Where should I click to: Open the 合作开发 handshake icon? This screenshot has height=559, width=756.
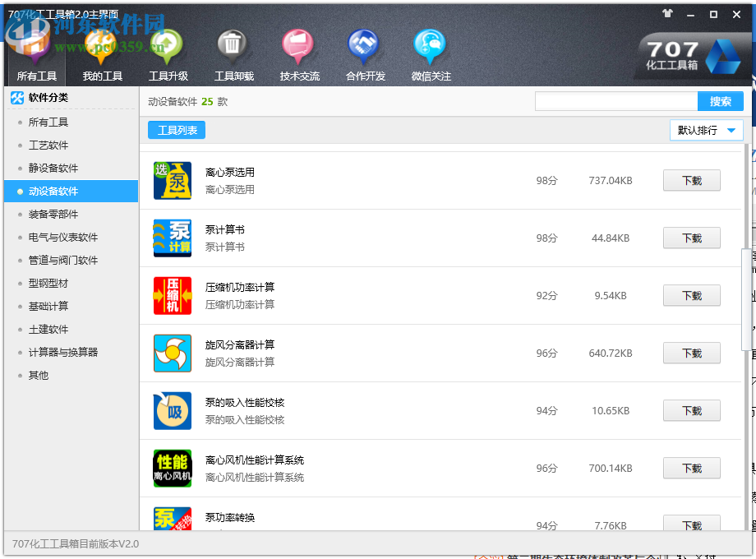coord(365,55)
